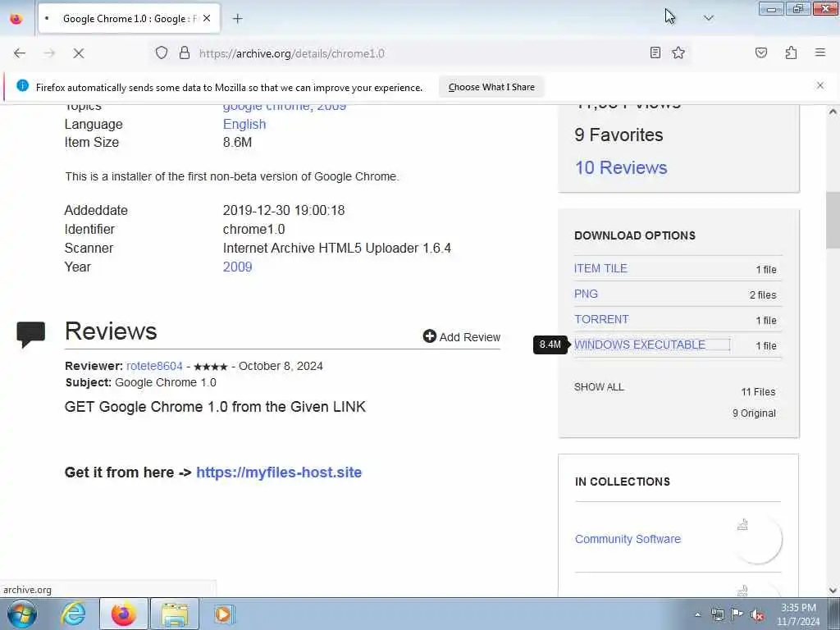Open the Community Software collection link
The image size is (840, 630).
[x=628, y=539]
